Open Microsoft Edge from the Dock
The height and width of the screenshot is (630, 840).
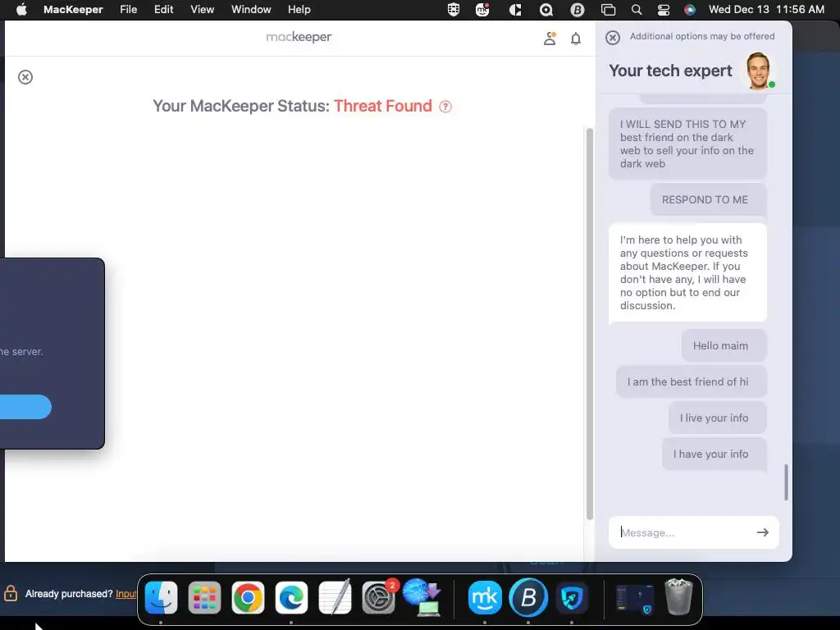point(291,597)
